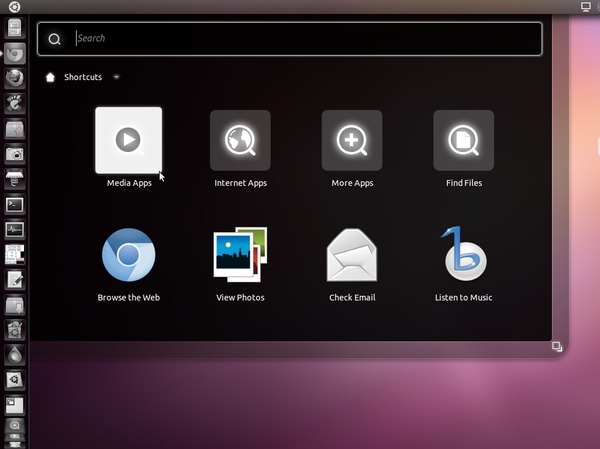Viewport: 600px width, 449px height.
Task: Click the Ubuntu logo button in top panel
Action: point(14,6)
